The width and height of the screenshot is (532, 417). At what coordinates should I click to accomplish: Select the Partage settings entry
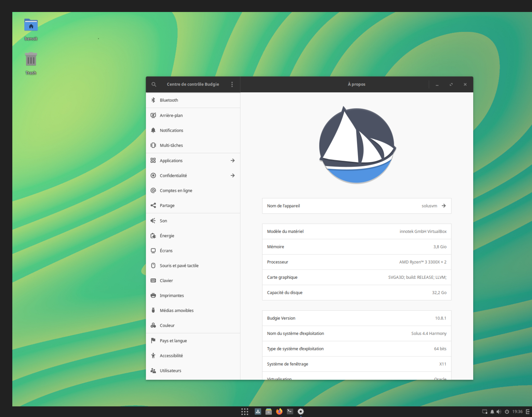pyautogui.click(x=167, y=205)
